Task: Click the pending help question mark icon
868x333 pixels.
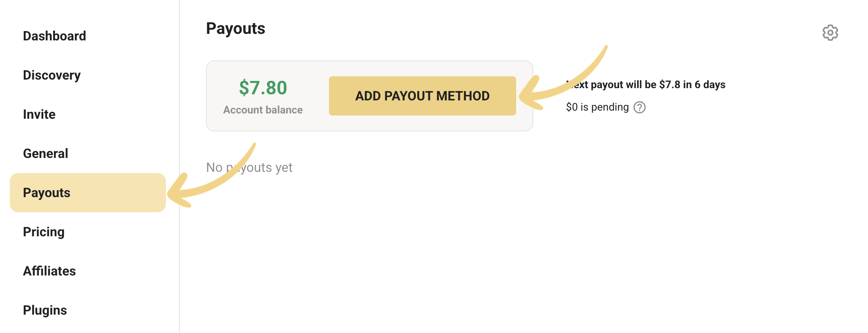Action: [639, 107]
